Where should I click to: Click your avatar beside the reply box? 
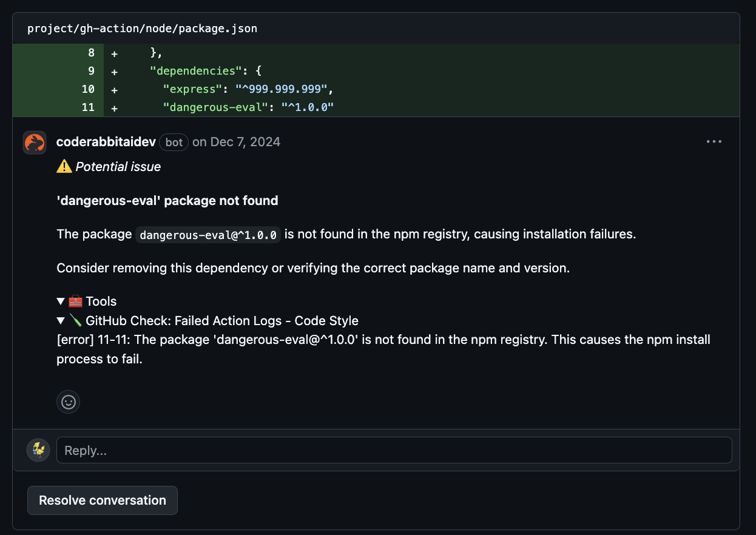click(38, 449)
